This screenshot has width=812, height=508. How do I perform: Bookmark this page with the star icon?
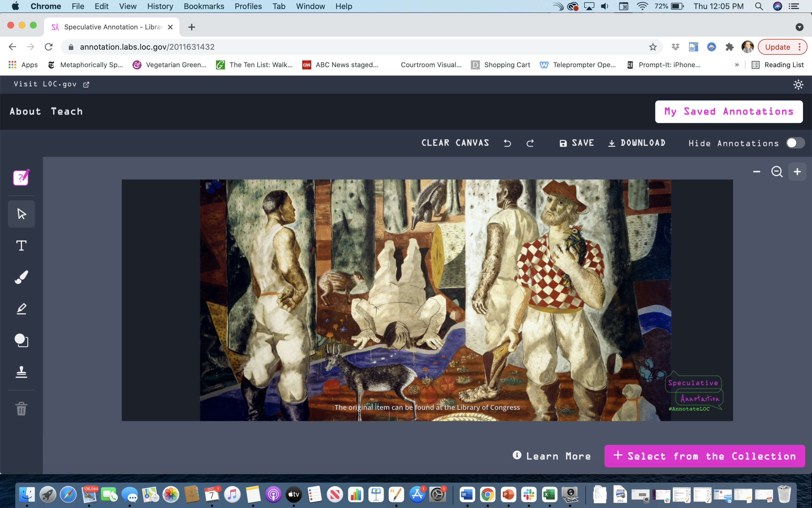pyautogui.click(x=653, y=47)
